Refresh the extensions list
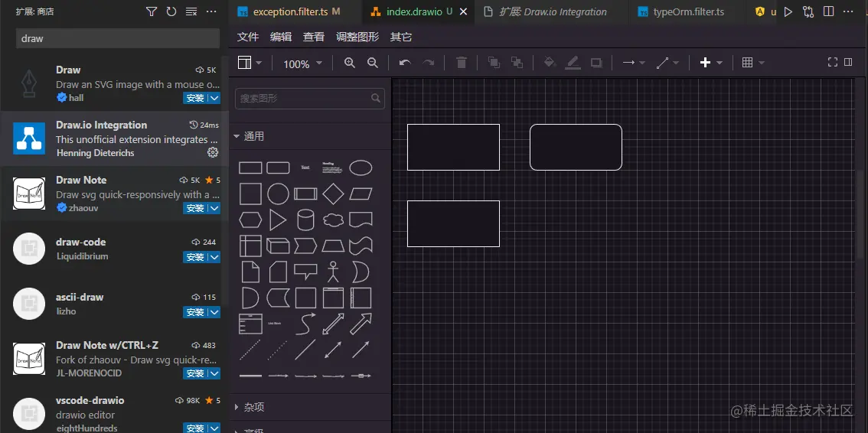 [171, 11]
